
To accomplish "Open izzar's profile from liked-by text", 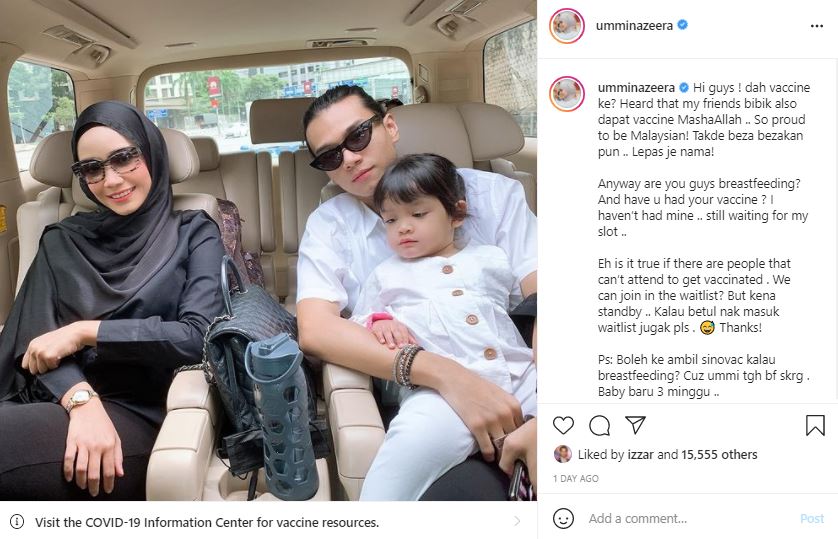I will pyautogui.click(x=640, y=455).
